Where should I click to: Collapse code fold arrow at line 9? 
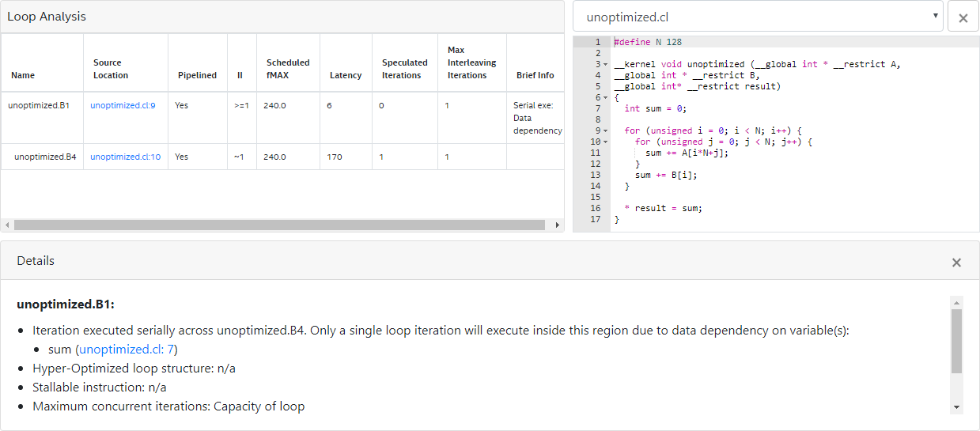pos(605,130)
